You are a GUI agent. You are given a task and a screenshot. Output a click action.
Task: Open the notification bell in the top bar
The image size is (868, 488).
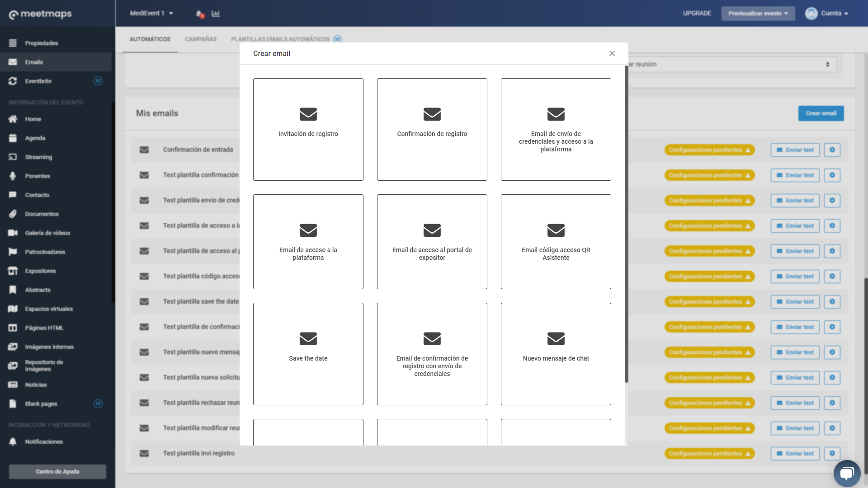pos(200,14)
